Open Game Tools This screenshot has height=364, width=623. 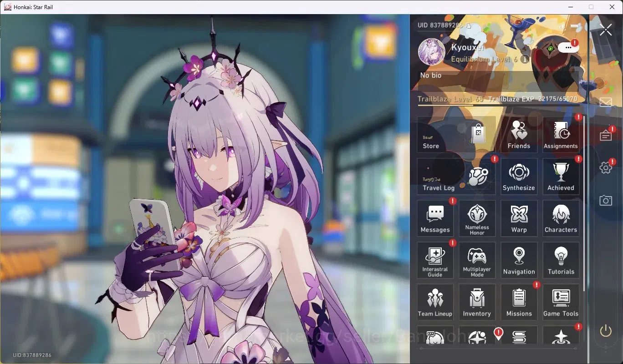click(x=561, y=302)
